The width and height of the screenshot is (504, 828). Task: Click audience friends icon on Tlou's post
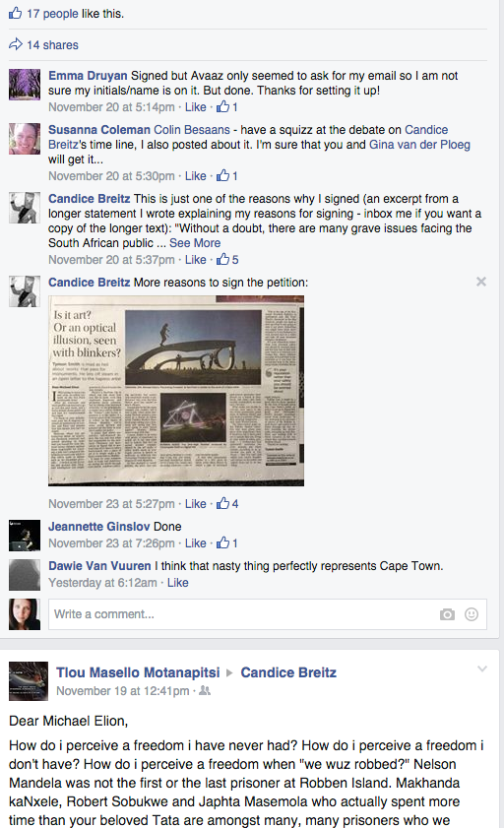coord(204,691)
